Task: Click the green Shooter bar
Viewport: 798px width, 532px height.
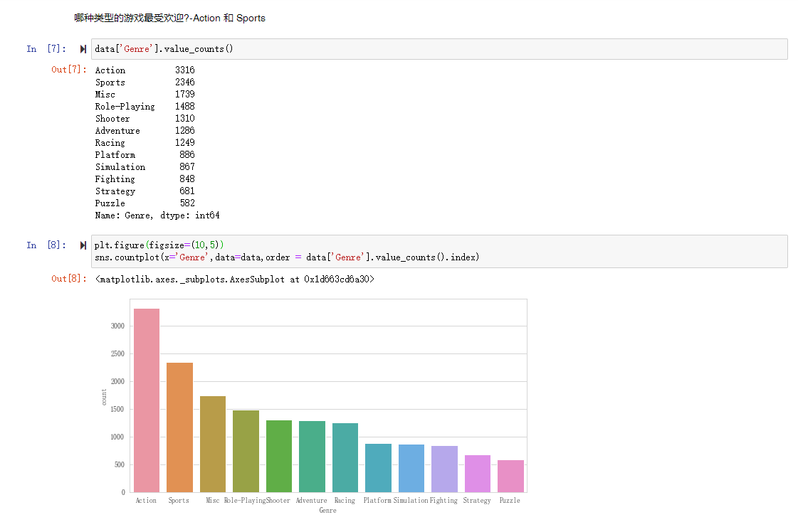Action: 279,456
